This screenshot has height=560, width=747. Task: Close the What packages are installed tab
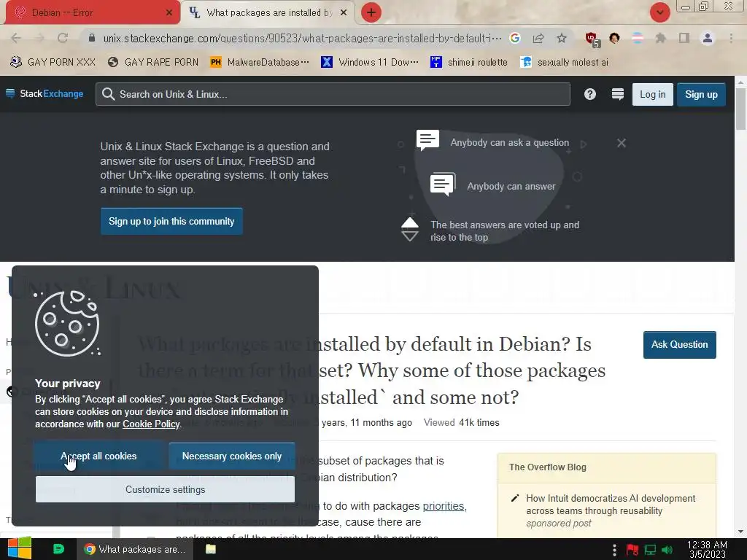pos(344,13)
